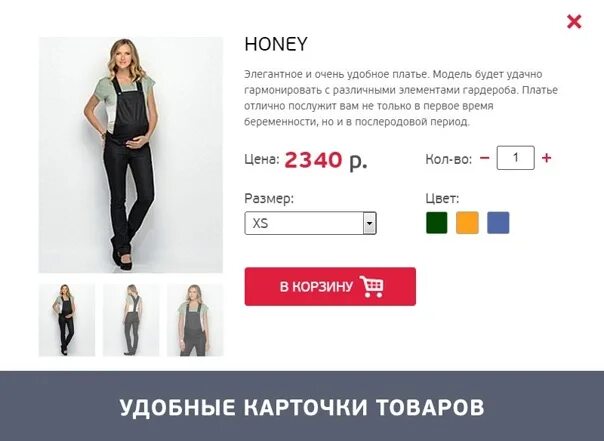
Task: Click the Цвет label above the swatches
Action: point(442,198)
